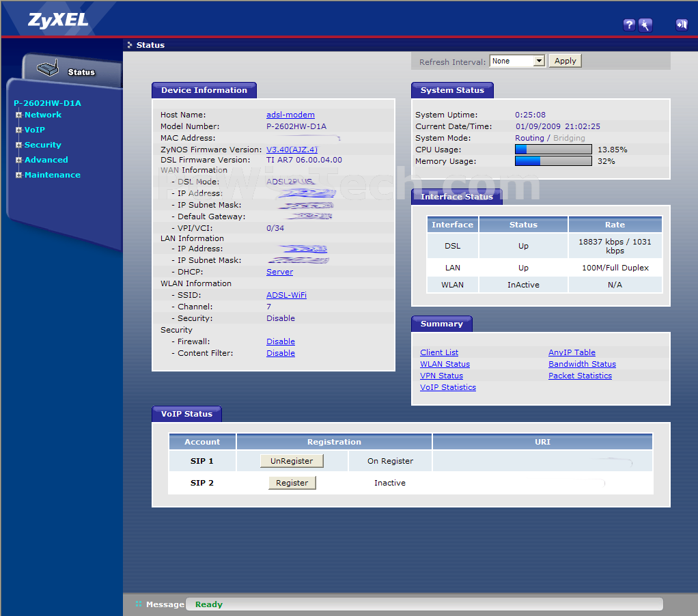This screenshot has width=698, height=616.
Task: Expand the Advanced tree node
Action: point(18,160)
